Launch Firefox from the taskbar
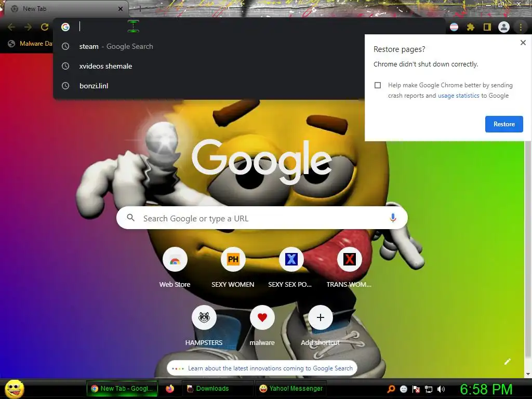 pyautogui.click(x=170, y=389)
